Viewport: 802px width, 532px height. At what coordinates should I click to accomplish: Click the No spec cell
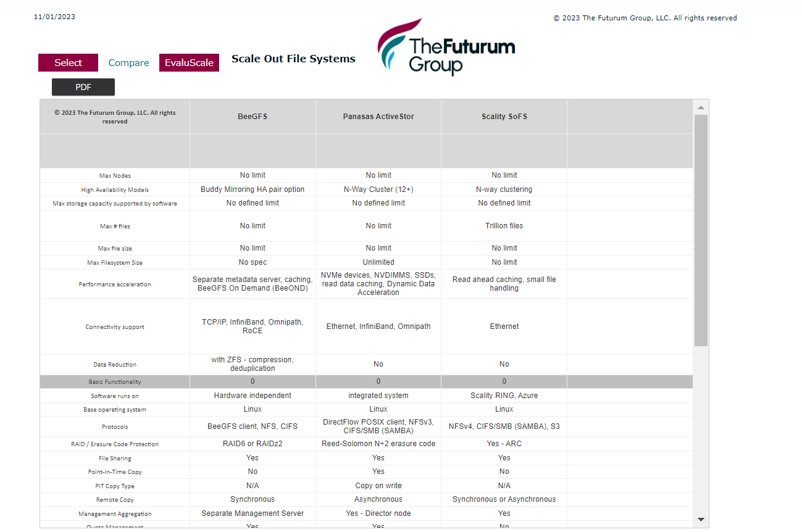(253, 262)
